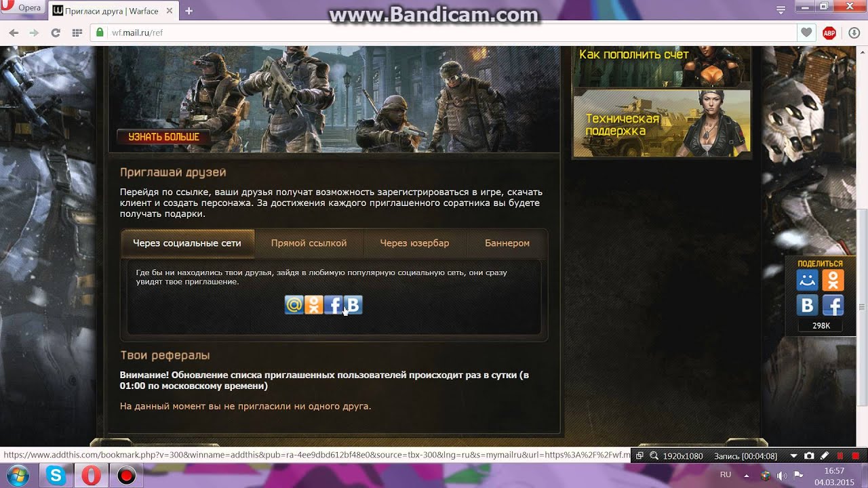Open new browser tab with plus button
Screen dimensions: 868x488
[x=189, y=11]
